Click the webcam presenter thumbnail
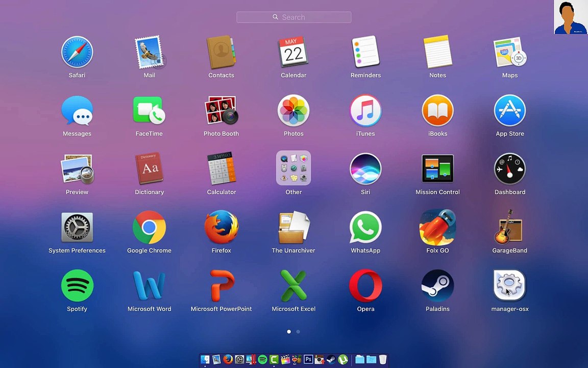The image size is (588, 368). [x=571, y=17]
